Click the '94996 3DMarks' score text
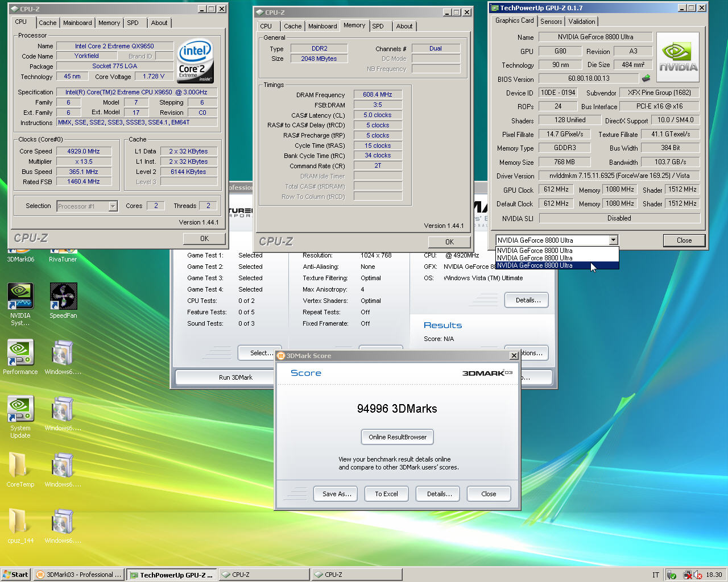728x582 pixels. pyautogui.click(x=397, y=409)
